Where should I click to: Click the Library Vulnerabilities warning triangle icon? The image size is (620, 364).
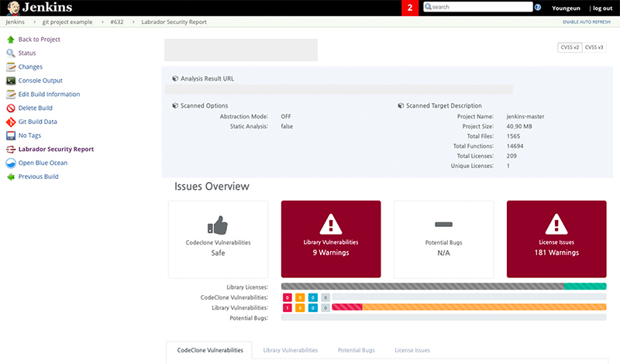point(331,224)
